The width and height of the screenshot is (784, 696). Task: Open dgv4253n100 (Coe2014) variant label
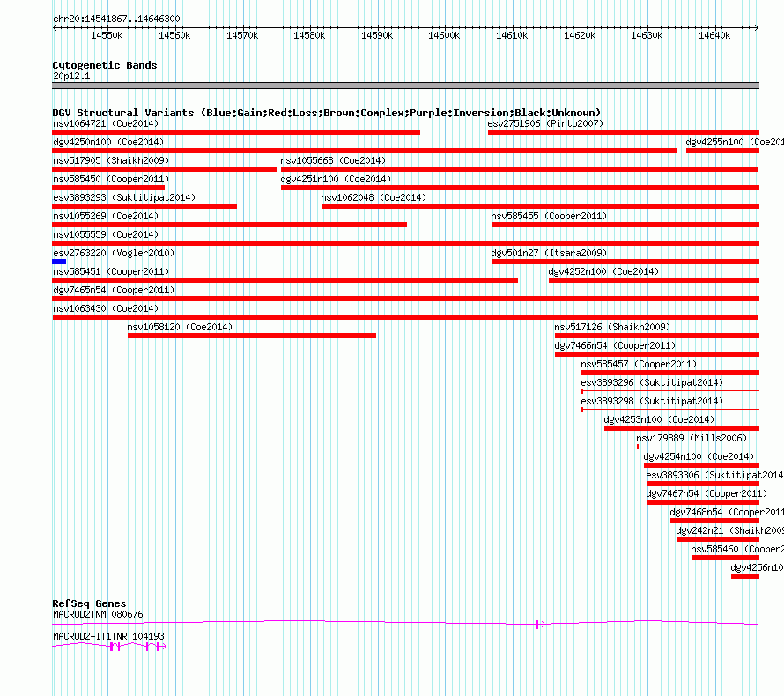(x=659, y=419)
